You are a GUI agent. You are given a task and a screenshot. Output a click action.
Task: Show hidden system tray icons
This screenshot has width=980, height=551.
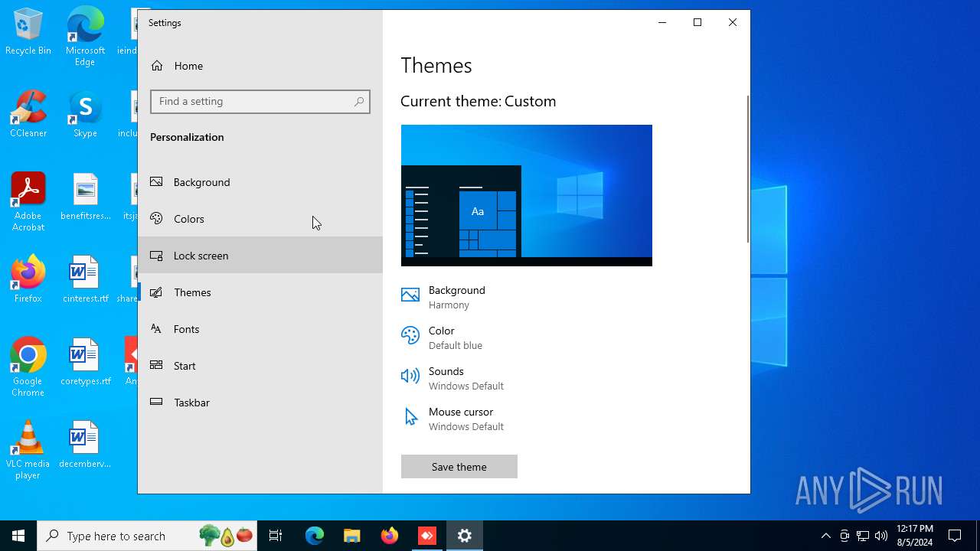(825, 536)
